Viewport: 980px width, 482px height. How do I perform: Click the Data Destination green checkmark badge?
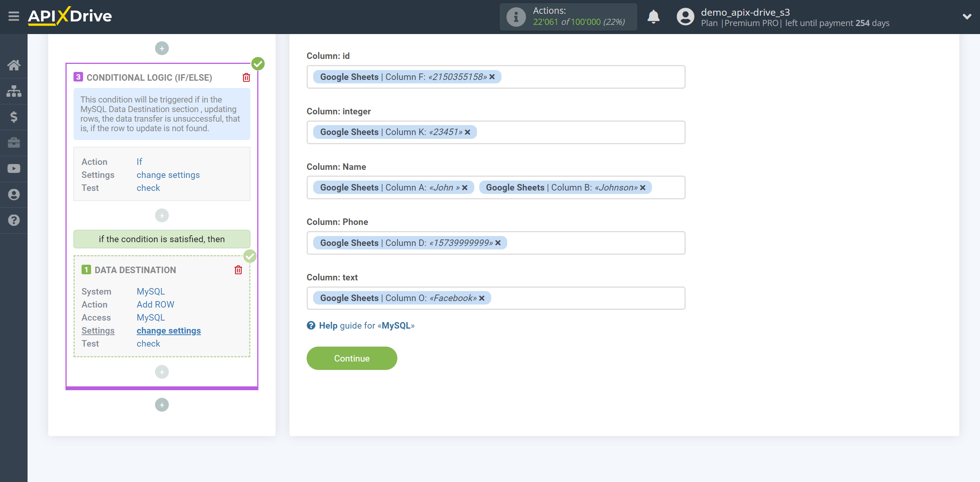pos(250,256)
